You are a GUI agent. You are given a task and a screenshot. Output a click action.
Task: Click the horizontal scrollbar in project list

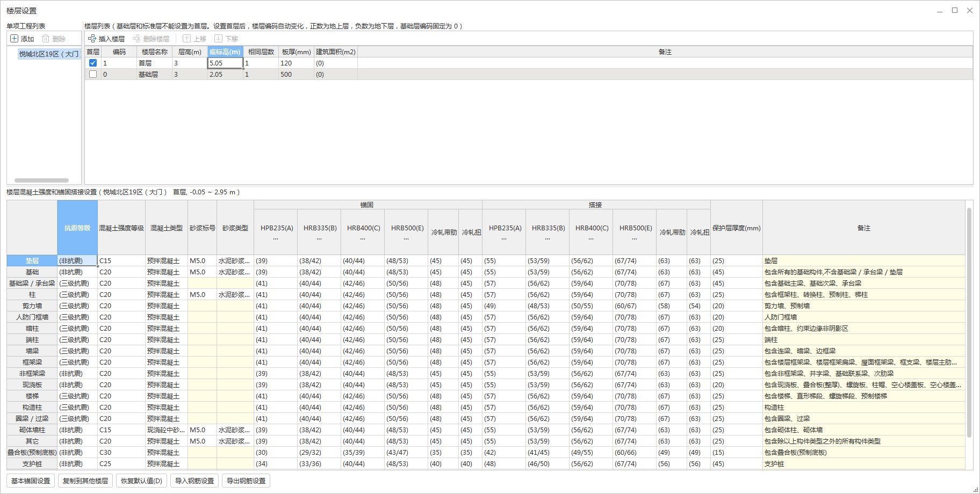tap(41, 180)
